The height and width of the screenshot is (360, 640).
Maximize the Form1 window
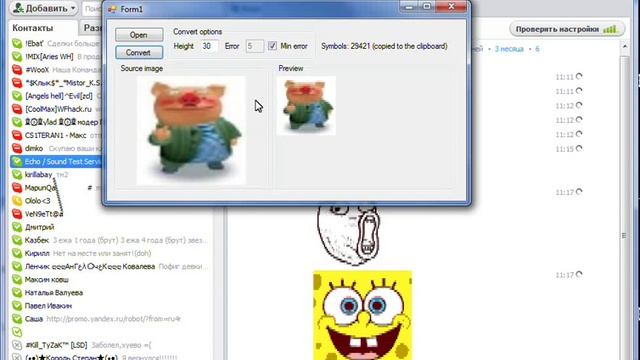click(x=427, y=6)
